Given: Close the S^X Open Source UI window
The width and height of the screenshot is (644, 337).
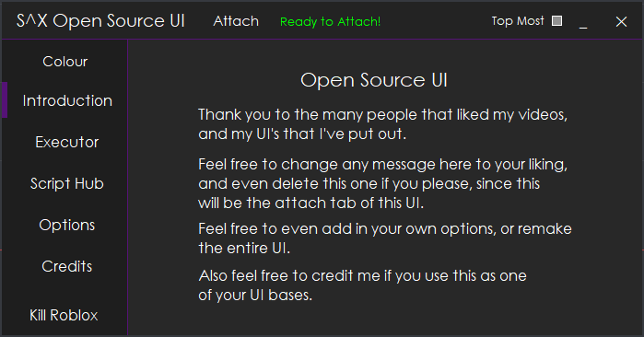Looking at the screenshot, I should [x=621, y=22].
